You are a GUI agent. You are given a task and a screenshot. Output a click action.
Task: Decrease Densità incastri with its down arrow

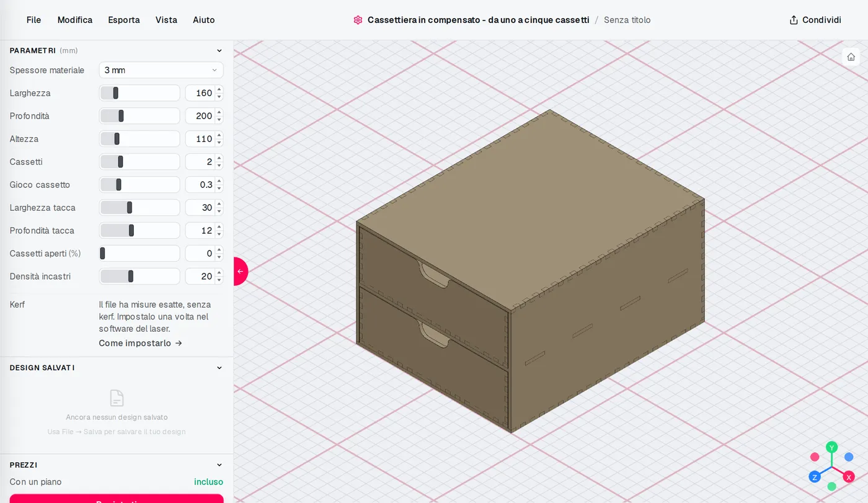219,280
